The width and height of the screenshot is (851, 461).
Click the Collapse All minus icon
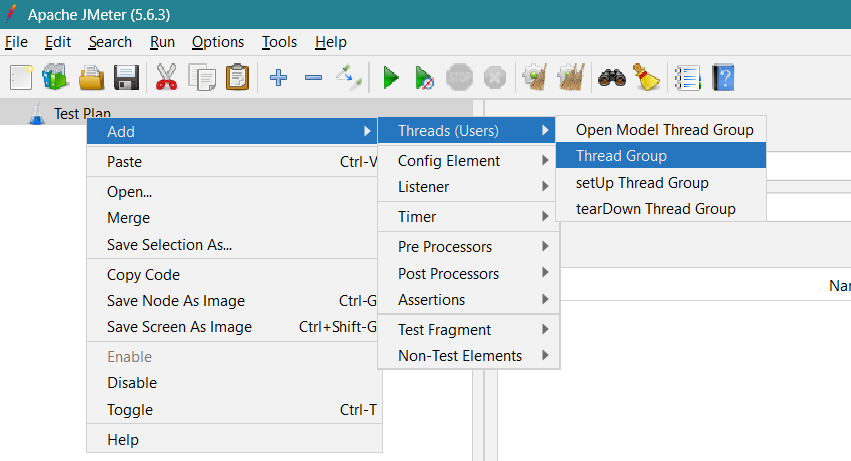(x=313, y=78)
